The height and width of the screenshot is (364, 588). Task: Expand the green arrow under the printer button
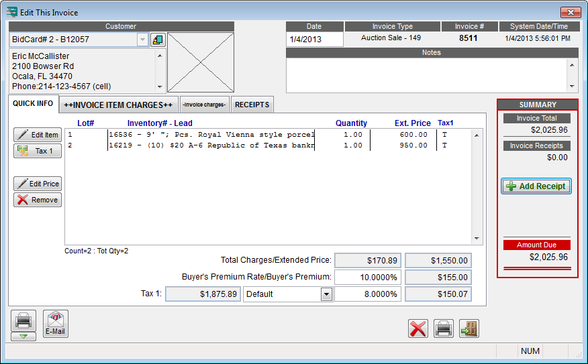[x=23, y=337]
